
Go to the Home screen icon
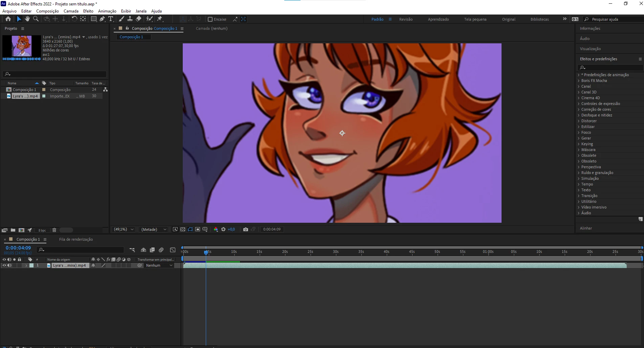[8, 19]
